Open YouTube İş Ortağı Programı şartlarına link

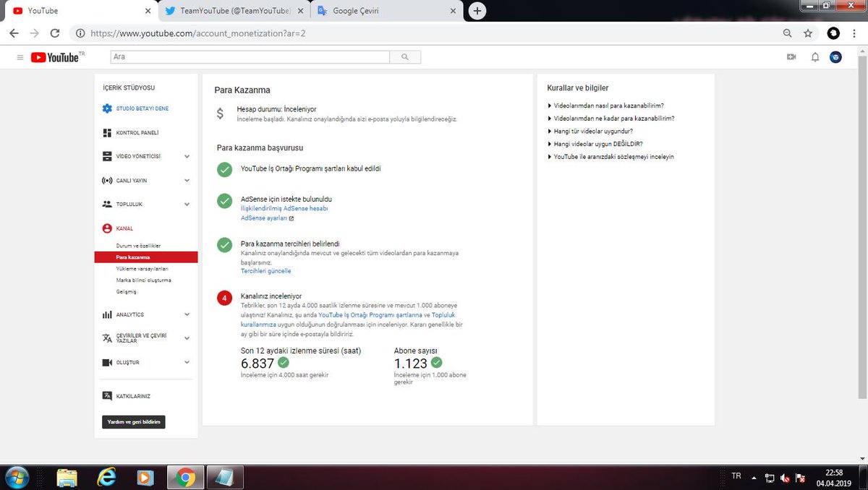click(370, 315)
